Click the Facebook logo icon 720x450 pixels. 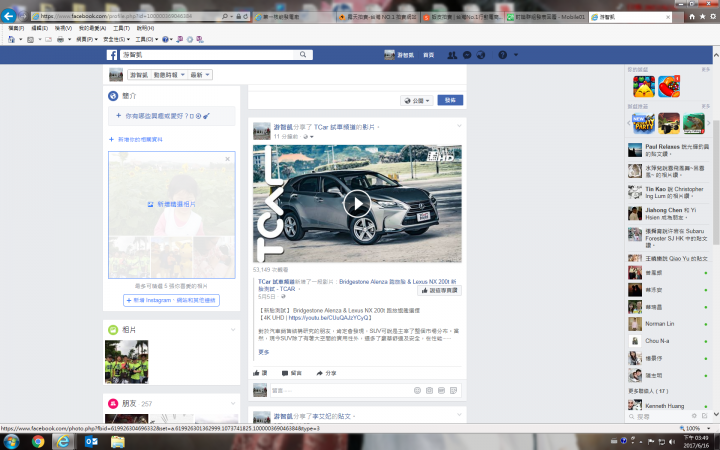(112, 55)
